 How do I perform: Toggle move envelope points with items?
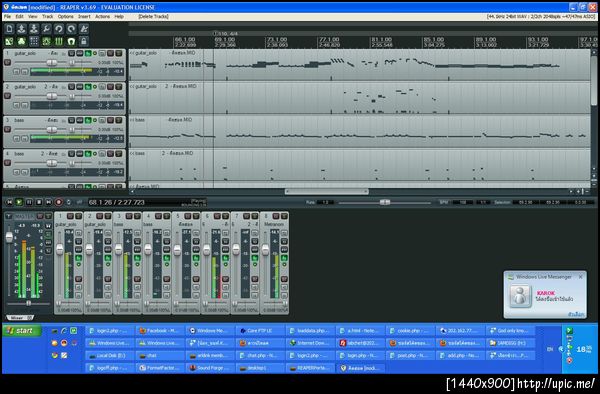[x=46, y=41]
